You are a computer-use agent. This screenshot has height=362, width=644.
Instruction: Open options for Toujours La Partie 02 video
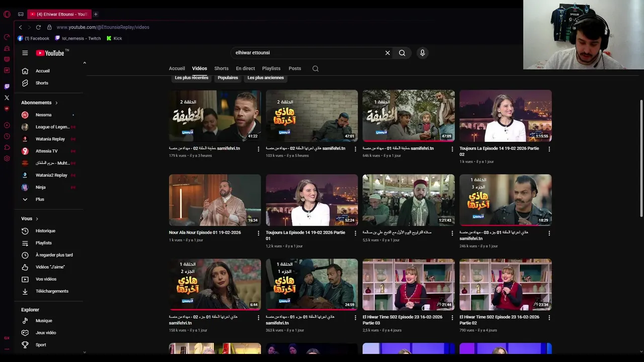point(549,149)
